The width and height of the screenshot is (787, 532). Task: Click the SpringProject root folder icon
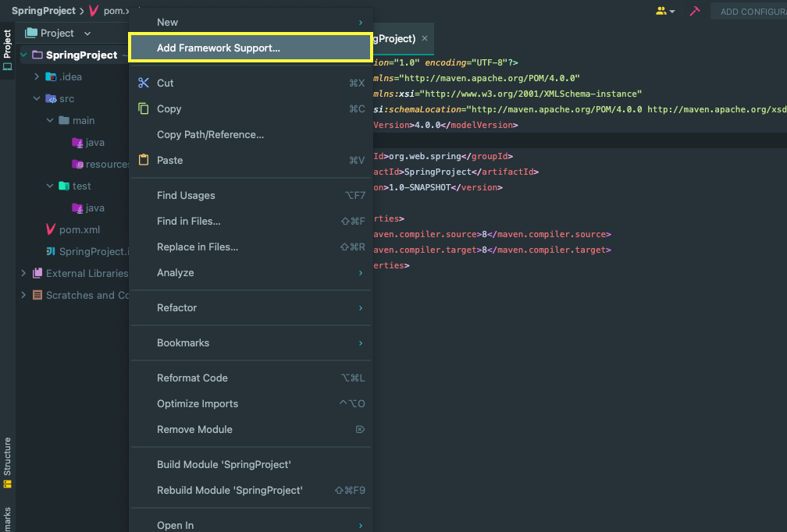[37, 55]
